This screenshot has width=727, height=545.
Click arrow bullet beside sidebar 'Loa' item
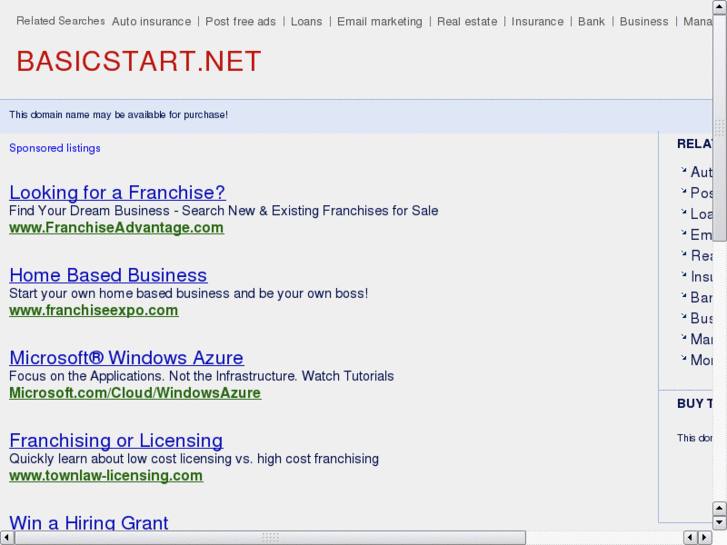683,212
